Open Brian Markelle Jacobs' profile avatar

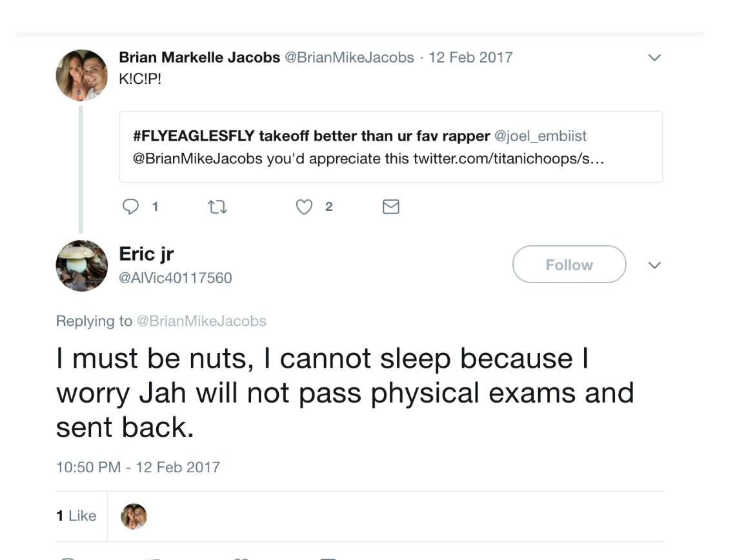pos(82,75)
